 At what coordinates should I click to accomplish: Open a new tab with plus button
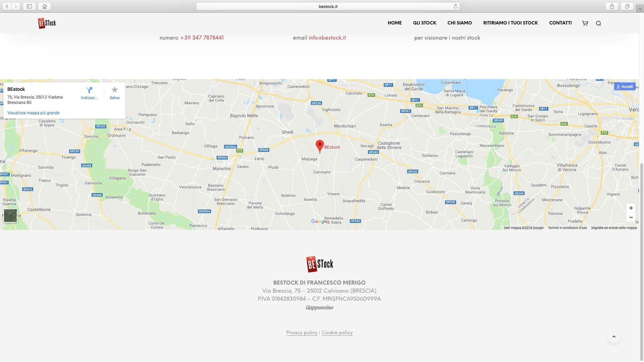pyautogui.click(x=640, y=9)
